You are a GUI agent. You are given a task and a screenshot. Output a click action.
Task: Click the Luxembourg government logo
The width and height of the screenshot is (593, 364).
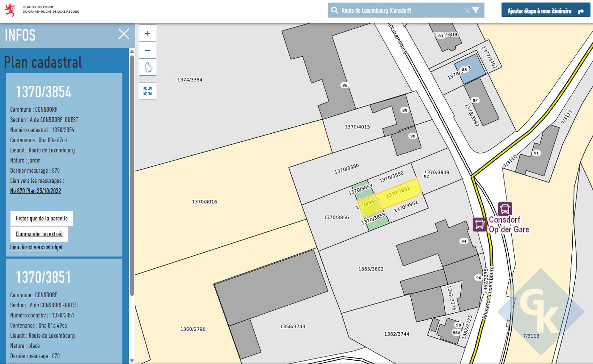(10, 10)
